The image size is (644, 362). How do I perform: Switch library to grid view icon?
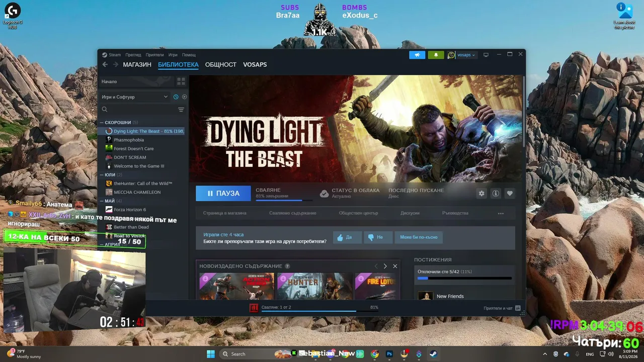click(181, 81)
